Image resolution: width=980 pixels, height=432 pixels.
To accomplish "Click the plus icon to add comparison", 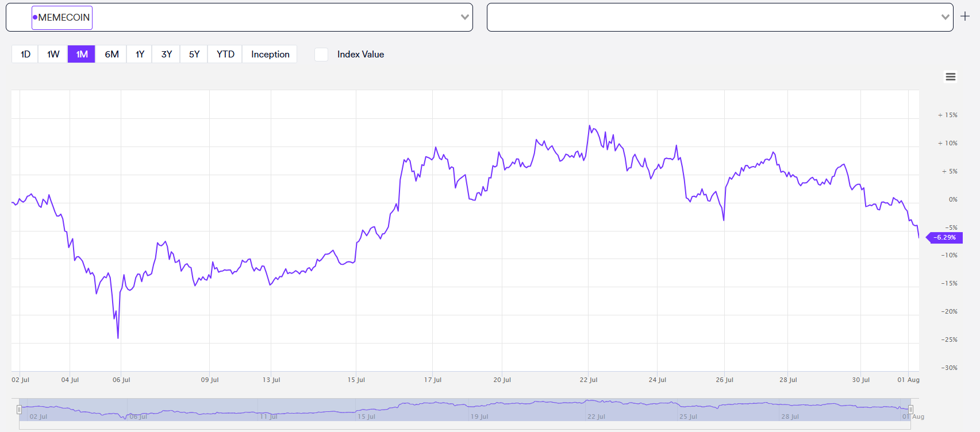I will [965, 17].
